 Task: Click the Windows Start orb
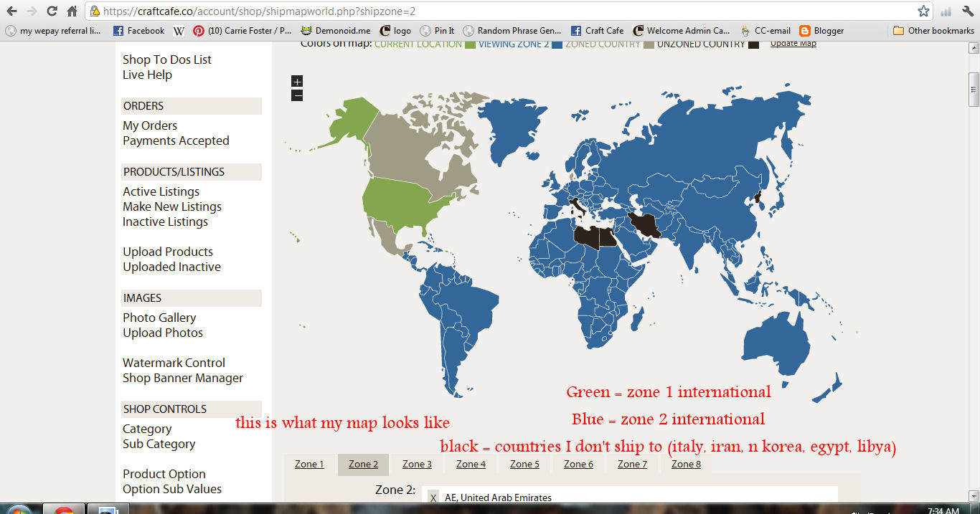point(19,510)
